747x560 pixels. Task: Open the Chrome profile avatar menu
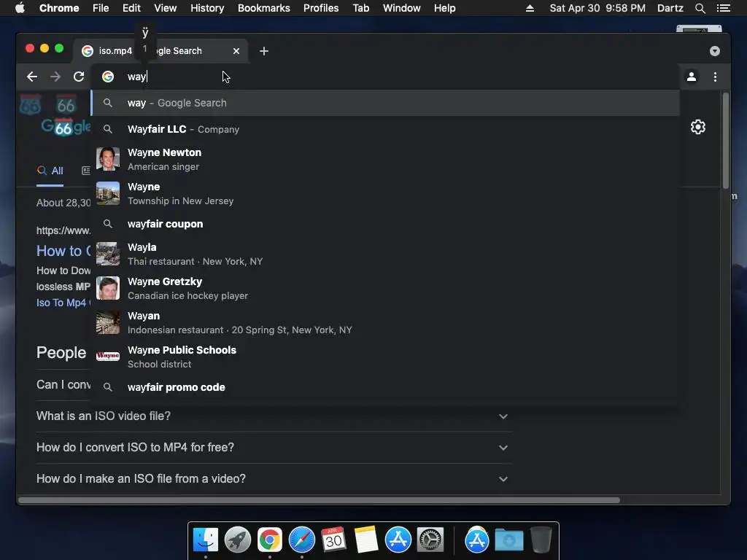692,77
